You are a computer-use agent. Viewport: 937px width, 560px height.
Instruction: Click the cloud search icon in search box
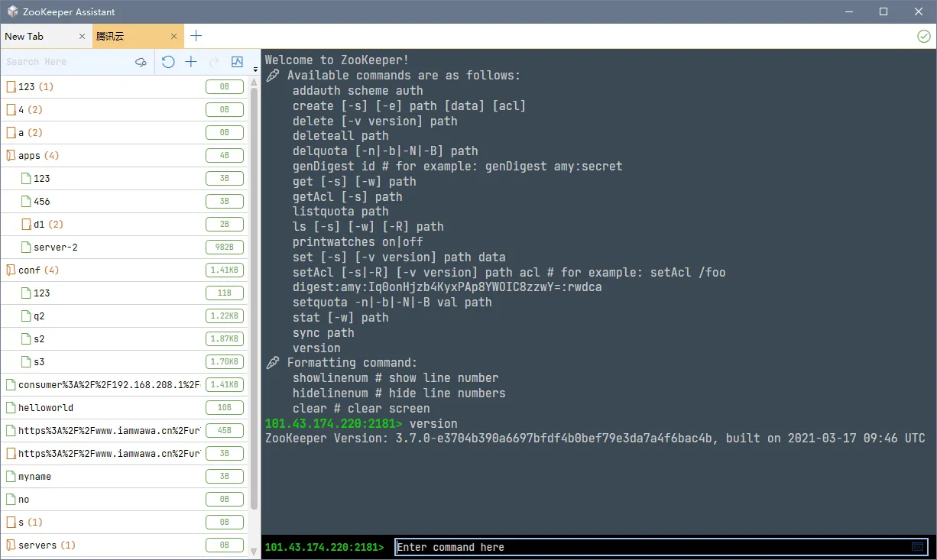coord(141,62)
